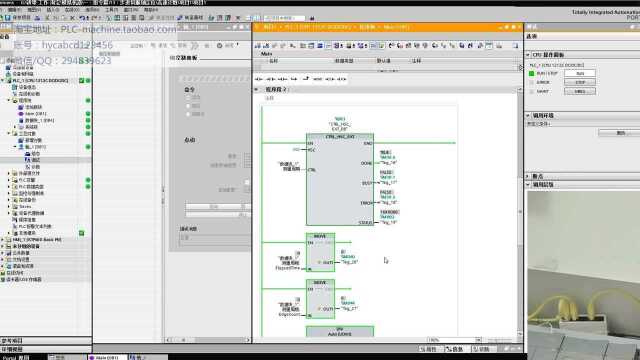
Task: Select second radio option in commissioning panel
Action: (x=188, y=106)
